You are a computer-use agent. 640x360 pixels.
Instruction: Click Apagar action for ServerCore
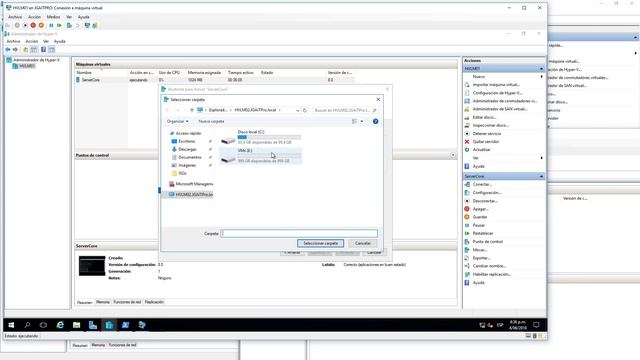click(x=480, y=209)
